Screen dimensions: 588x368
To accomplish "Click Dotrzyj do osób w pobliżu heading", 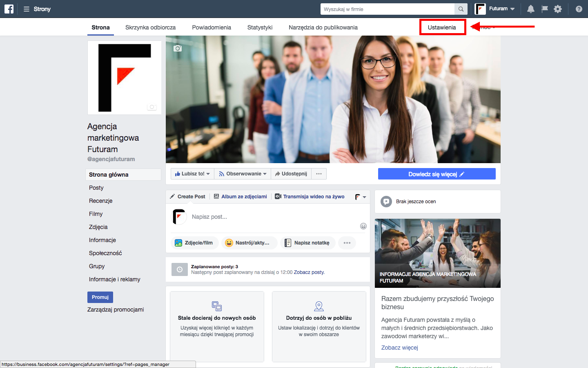I will (319, 318).
